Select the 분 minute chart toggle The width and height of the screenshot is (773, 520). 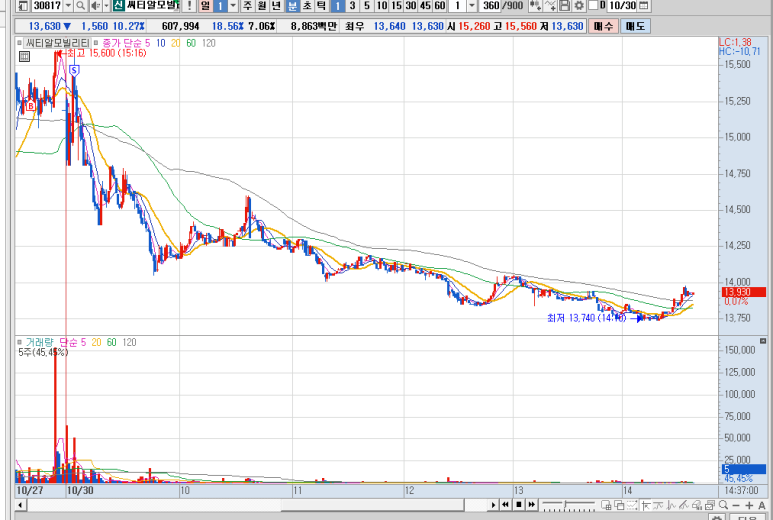pos(292,5)
